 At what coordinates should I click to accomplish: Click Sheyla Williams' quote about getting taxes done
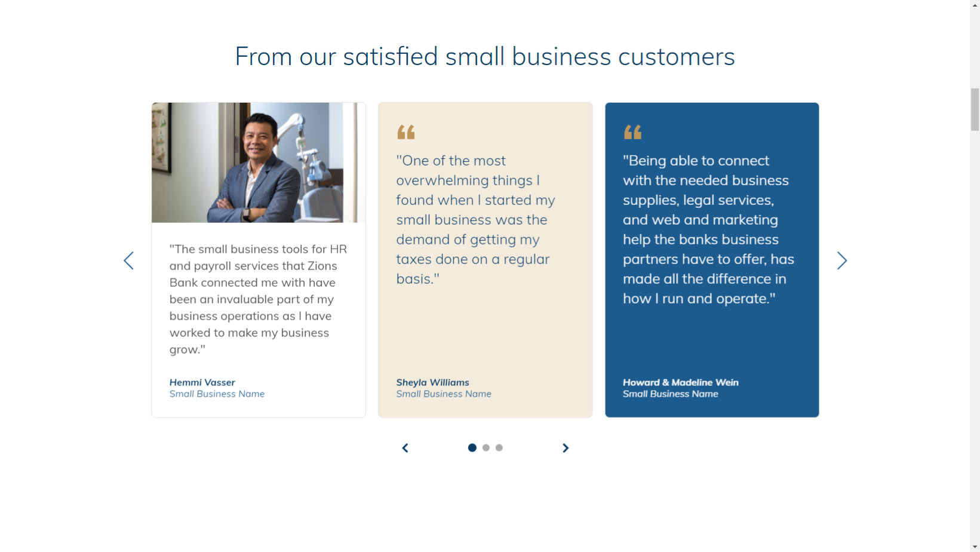(475, 219)
